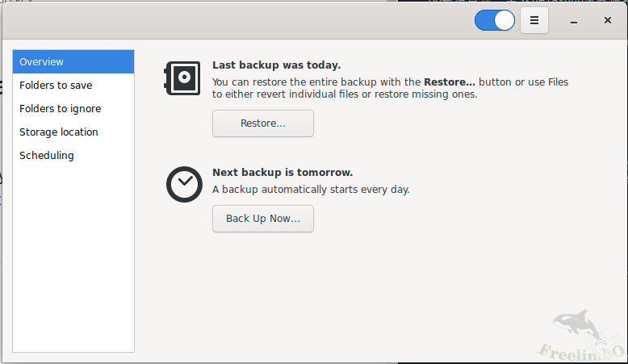Minimize the backup window
This screenshot has width=628, height=364.
(573, 20)
